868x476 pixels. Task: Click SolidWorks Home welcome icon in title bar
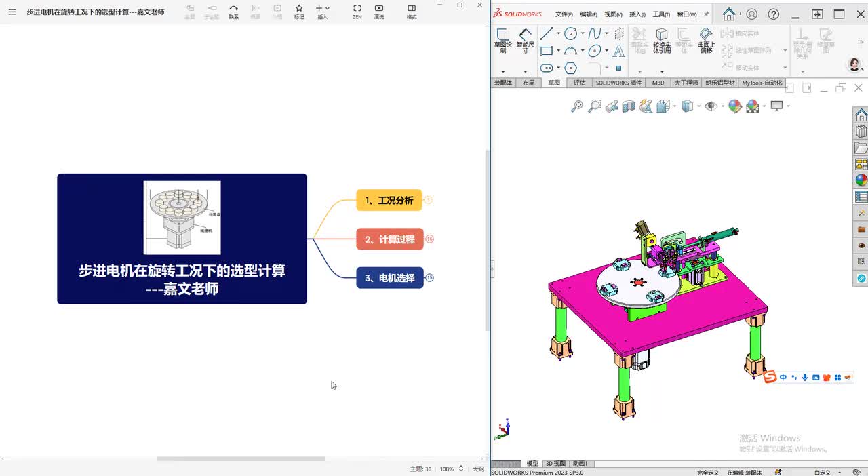click(729, 14)
